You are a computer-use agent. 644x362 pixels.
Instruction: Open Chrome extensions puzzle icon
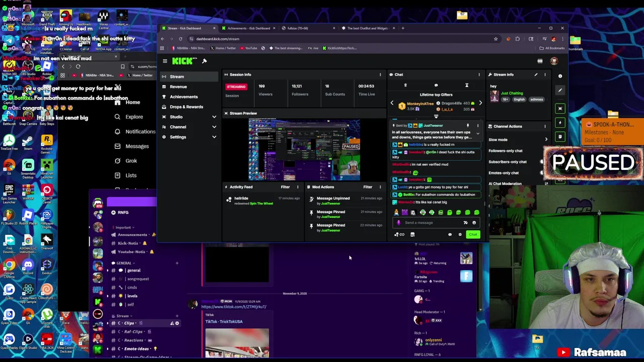tap(517, 39)
